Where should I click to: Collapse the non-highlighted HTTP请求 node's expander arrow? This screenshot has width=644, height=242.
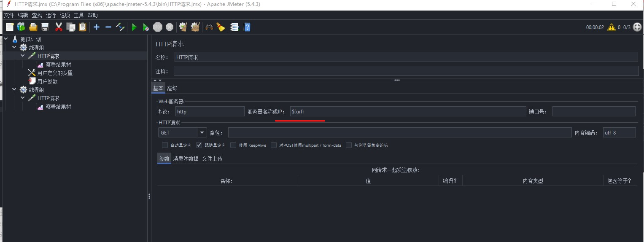click(23, 98)
